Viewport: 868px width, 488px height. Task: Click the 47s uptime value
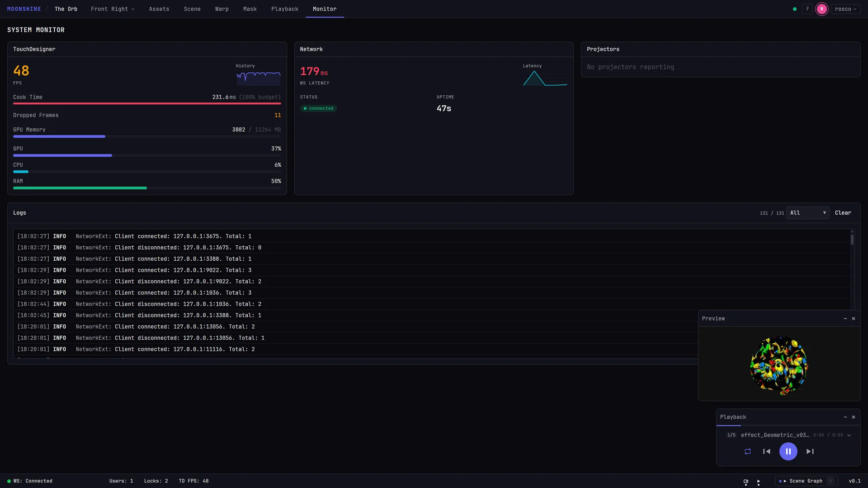click(444, 108)
